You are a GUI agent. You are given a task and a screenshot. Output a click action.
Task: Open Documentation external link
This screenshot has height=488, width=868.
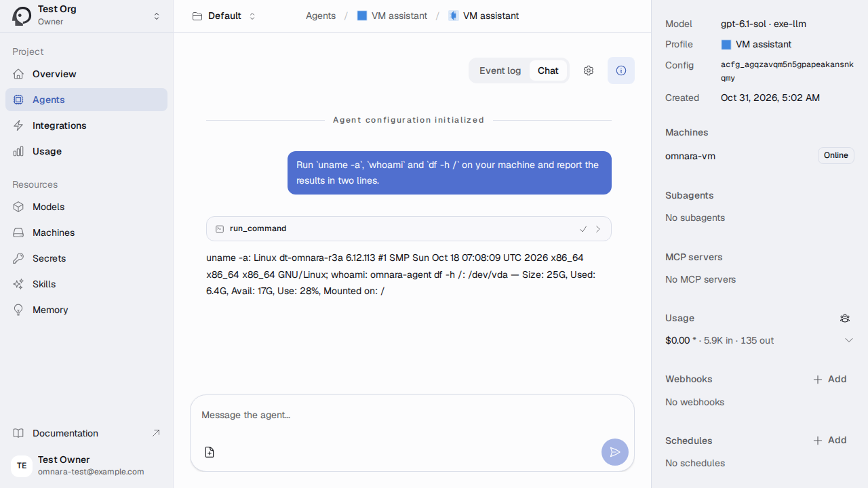[86, 433]
